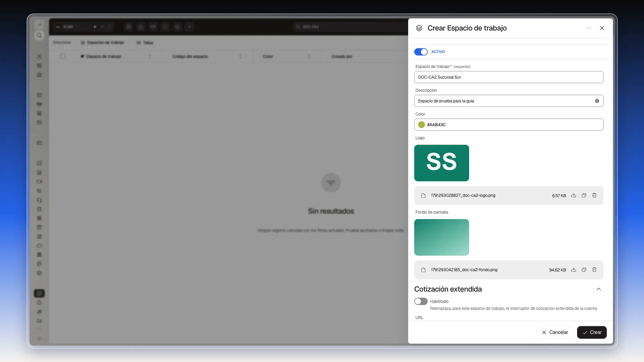The image size is (644, 362).
Task: Tick the select-all checkbox in table header
Action: tap(63, 56)
